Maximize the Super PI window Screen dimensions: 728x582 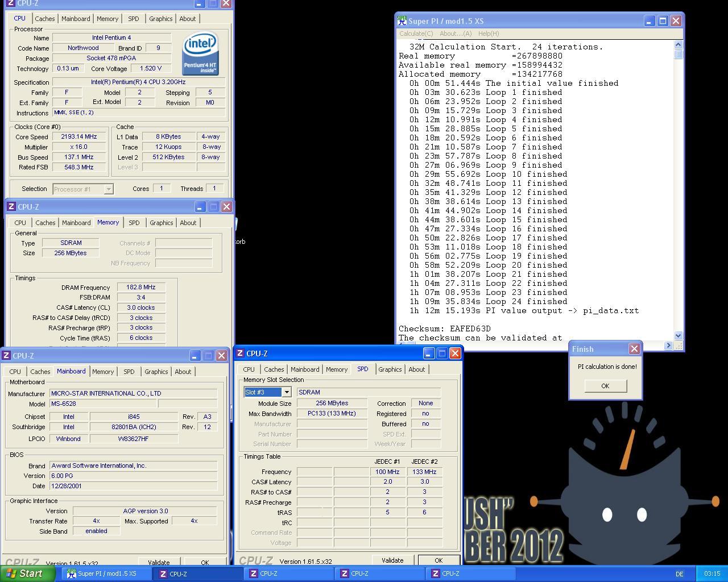tap(663, 21)
